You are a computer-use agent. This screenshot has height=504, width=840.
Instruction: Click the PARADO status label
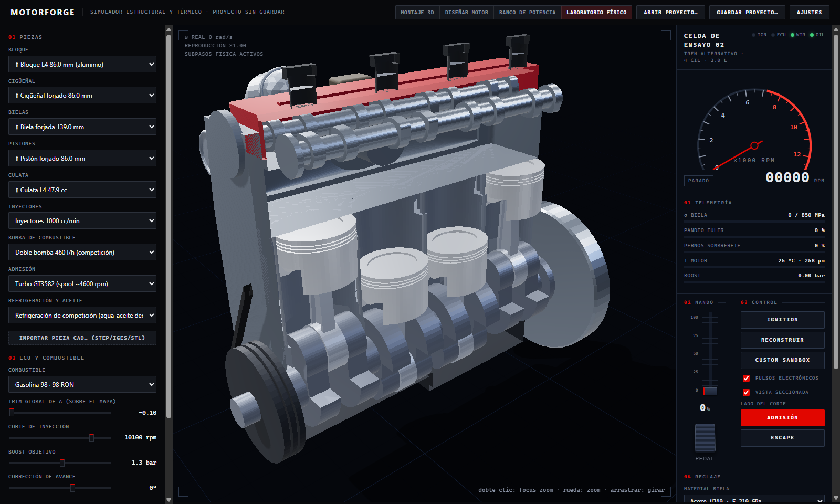[x=699, y=181]
